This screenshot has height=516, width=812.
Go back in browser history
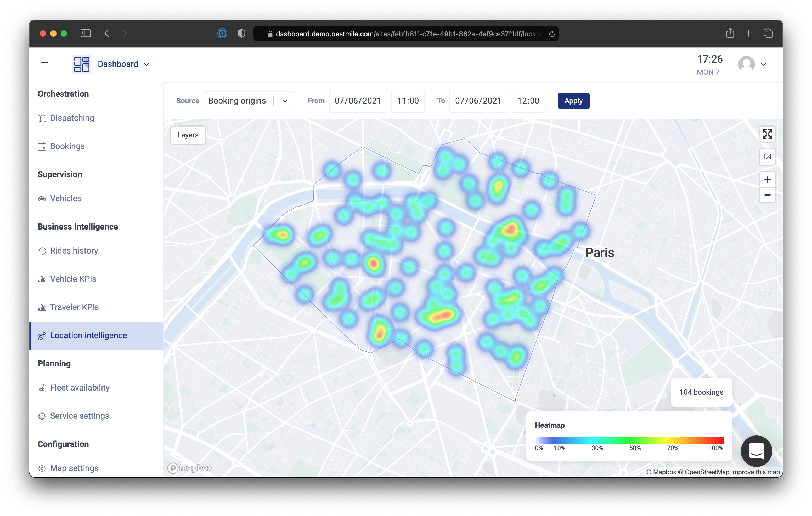click(106, 33)
